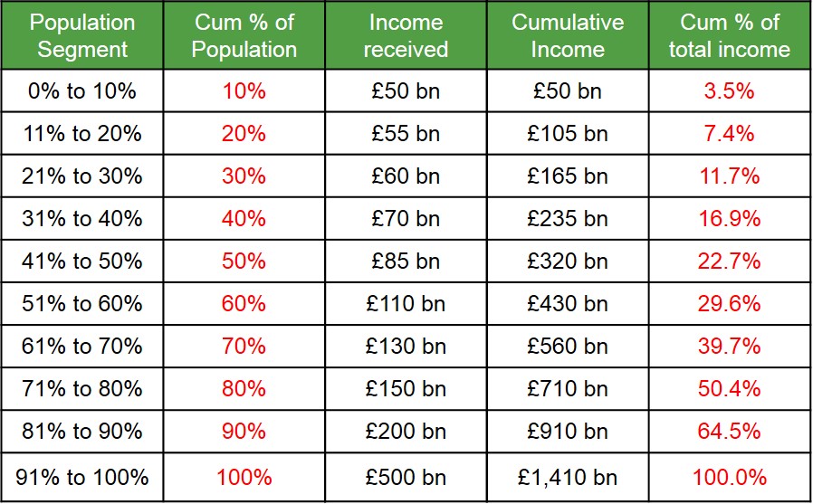The image size is (813, 504).
Task: Click the 100.0% cumulative total income cell
Action: pyautogui.click(x=730, y=477)
